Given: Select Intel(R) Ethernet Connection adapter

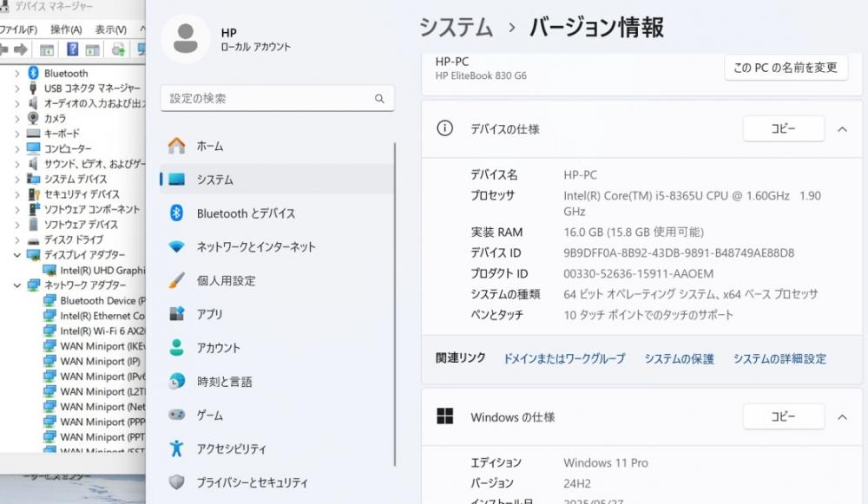Looking at the screenshot, I should (x=102, y=316).
